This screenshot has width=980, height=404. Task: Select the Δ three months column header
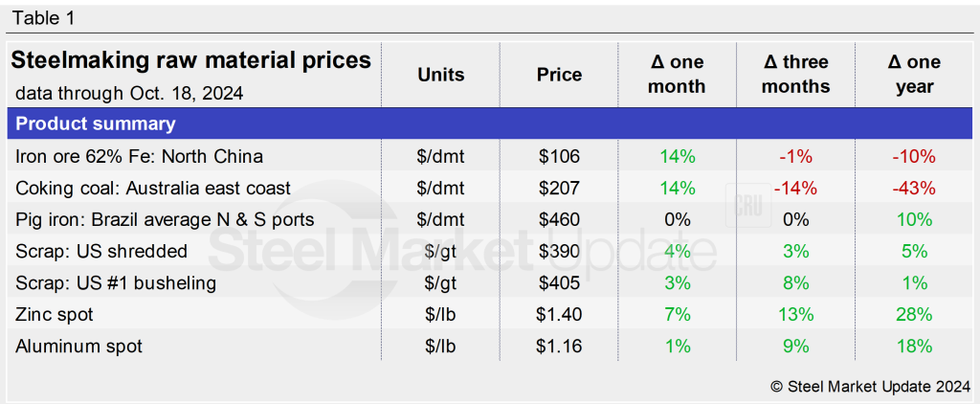coord(796,75)
